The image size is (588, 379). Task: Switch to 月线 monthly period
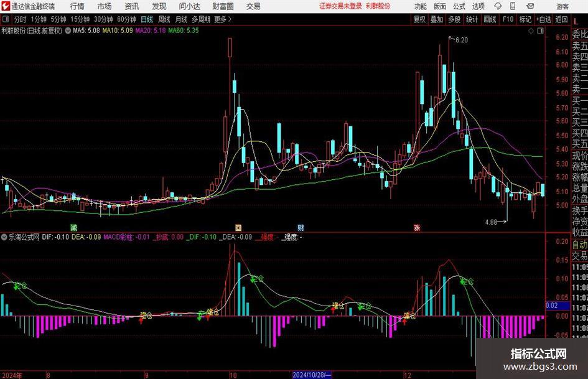click(x=181, y=19)
